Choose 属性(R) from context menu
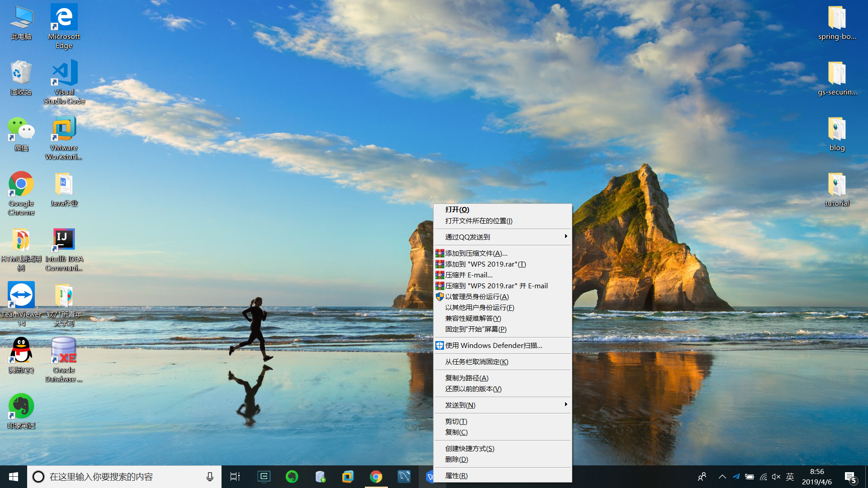The image size is (868, 488). pyautogui.click(x=456, y=475)
